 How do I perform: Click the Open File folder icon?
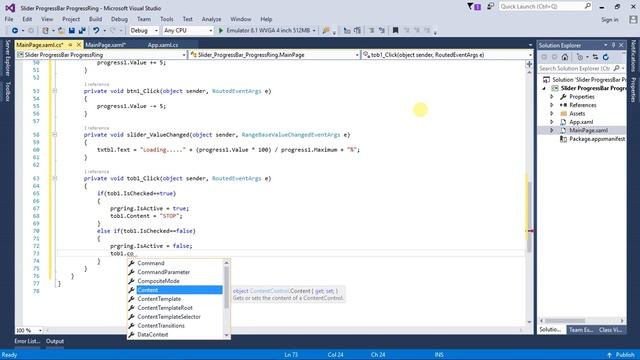[61, 31]
